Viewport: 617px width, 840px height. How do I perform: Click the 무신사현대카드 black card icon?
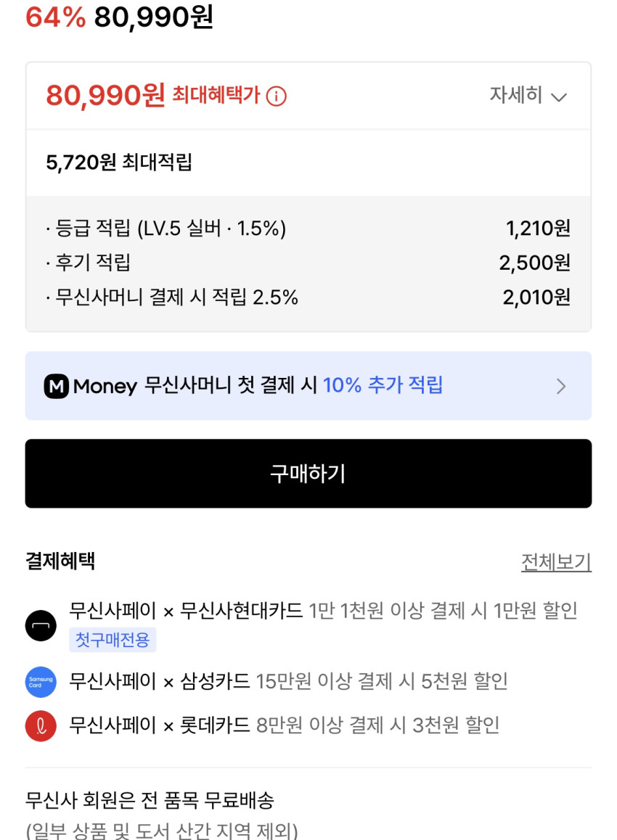41,625
